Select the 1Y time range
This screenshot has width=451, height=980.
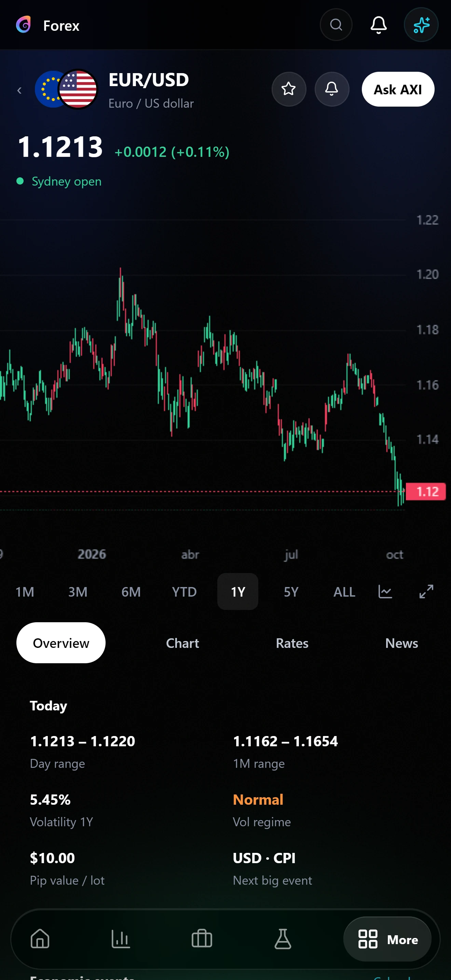[x=238, y=591]
